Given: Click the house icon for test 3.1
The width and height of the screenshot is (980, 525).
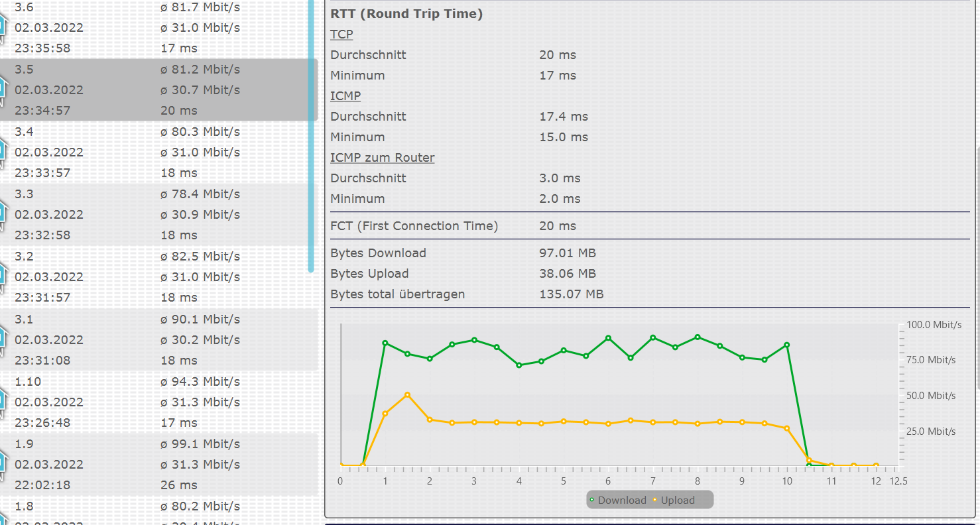Looking at the screenshot, I should (x=2, y=339).
